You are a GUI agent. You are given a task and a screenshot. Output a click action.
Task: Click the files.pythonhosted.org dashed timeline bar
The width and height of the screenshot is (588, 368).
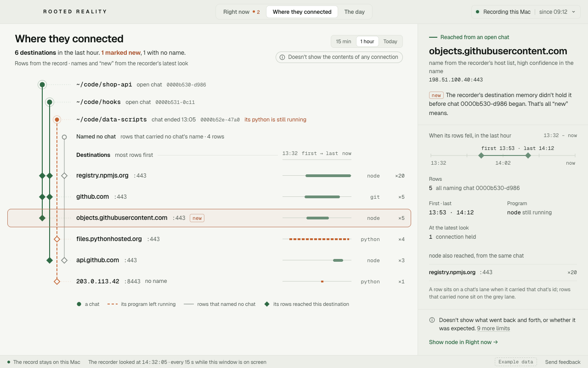(x=319, y=239)
